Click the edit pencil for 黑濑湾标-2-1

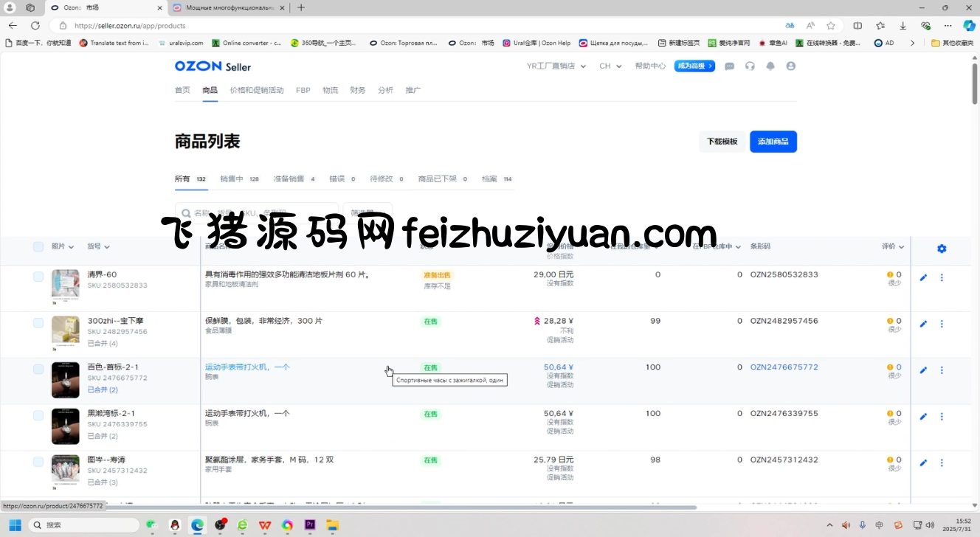(923, 417)
